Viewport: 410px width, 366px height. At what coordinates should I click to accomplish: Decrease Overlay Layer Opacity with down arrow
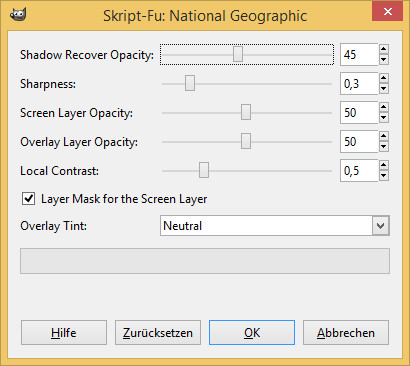pos(384,147)
